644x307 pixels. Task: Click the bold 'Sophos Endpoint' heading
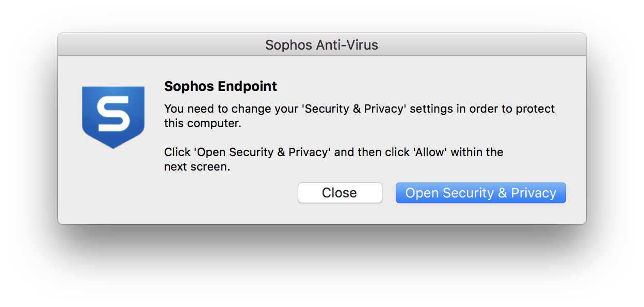click(220, 86)
